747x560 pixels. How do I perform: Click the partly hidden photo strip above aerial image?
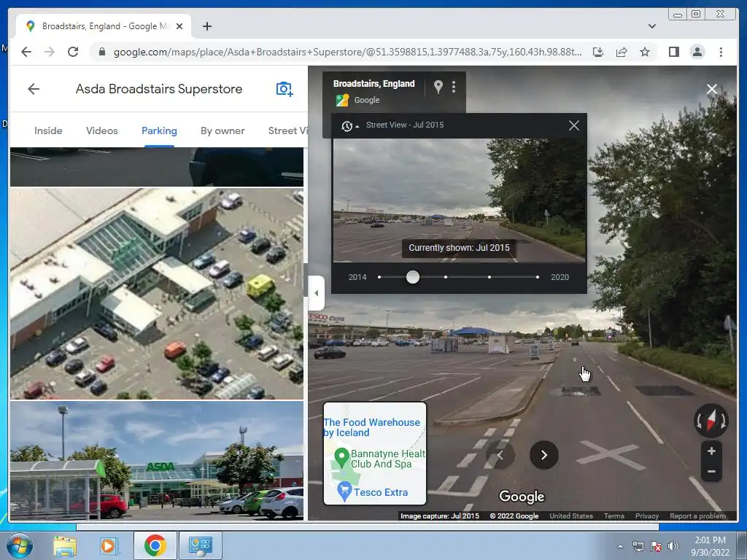tap(157, 167)
